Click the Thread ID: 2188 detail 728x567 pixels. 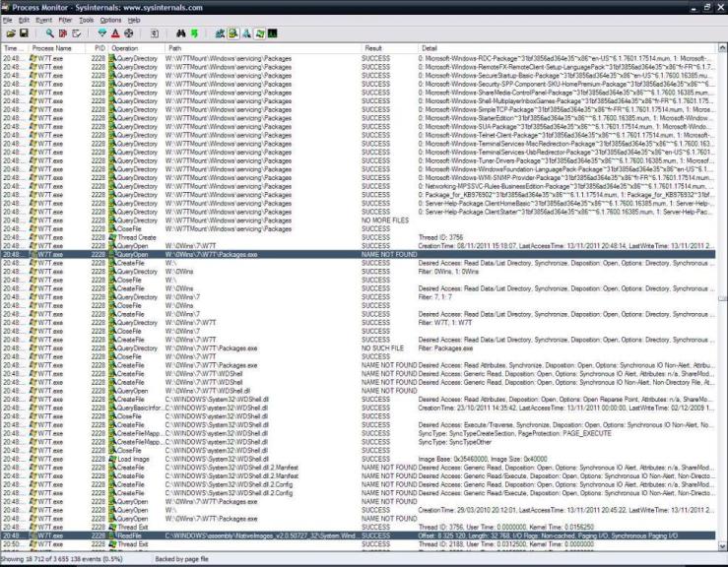pos(506,544)
